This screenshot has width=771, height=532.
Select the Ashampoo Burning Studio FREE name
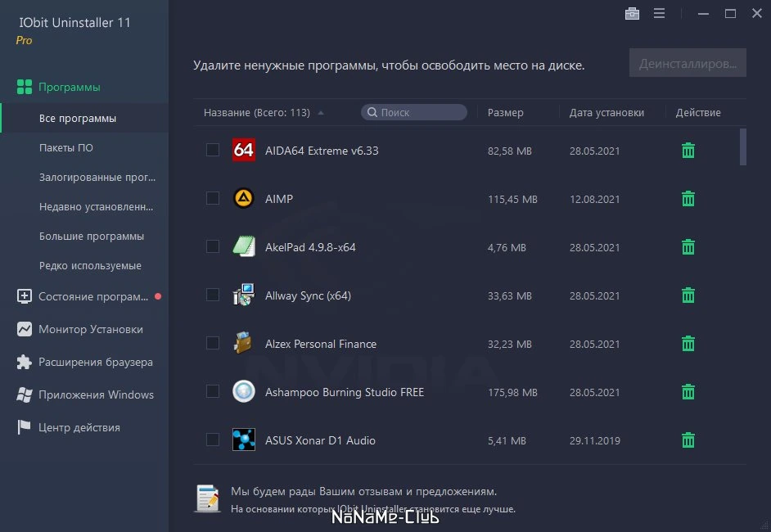coord(345,392)
